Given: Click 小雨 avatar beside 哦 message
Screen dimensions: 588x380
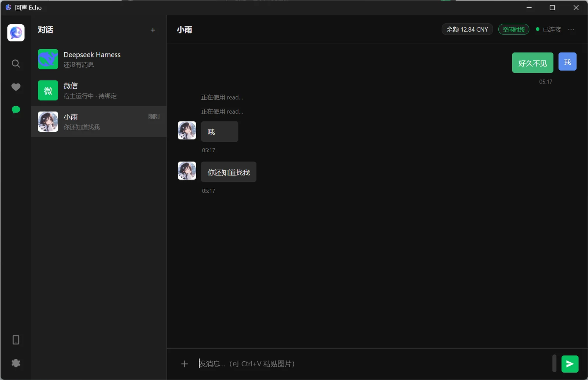Looking at the screenshot, I should (x=187, y=131).
